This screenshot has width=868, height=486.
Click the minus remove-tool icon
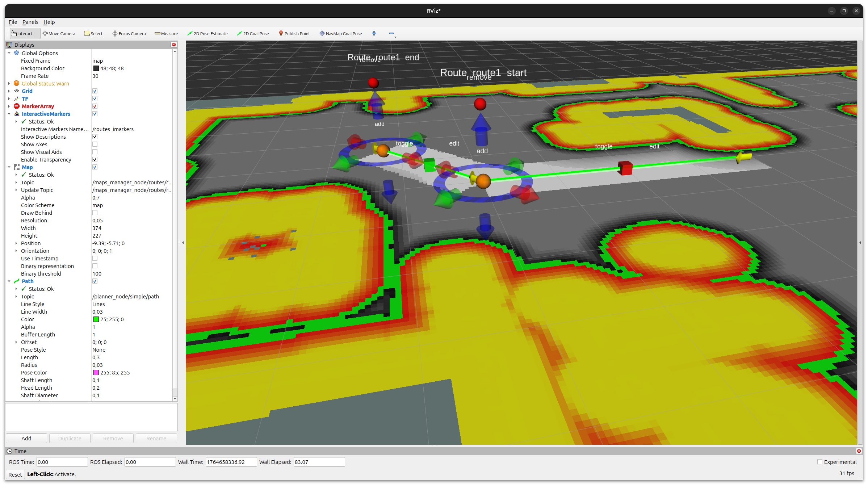(391, 33)
